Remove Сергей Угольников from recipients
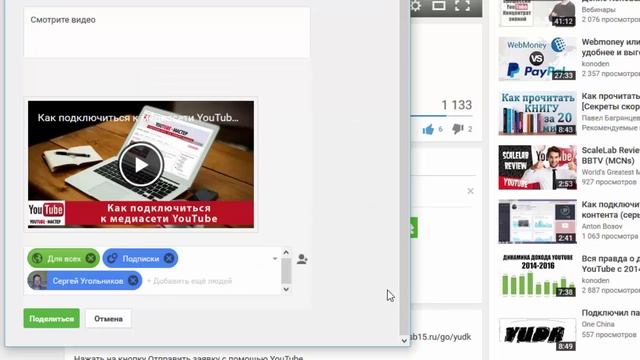 [x=133, y=280]
